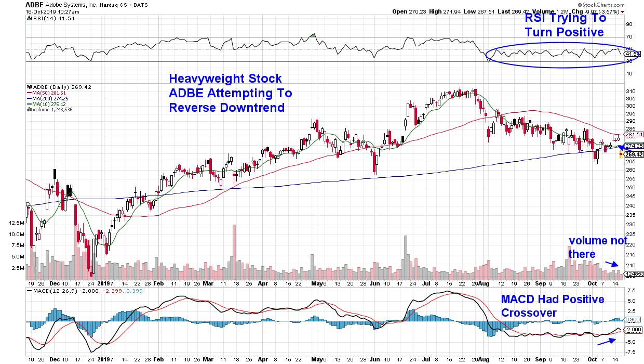Click the 41.54 RSI value tag on right axis
This screenshot has width=644, height=364.
(633, 54)
